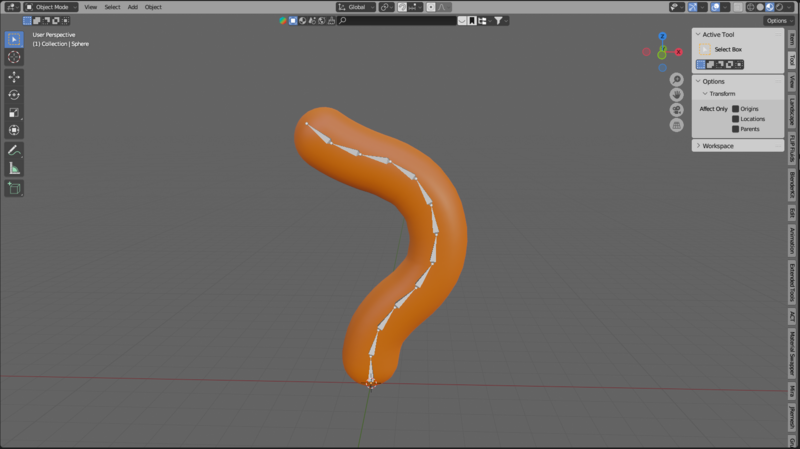Toggle camera view in viewport navigation
Viewport: 800px width, 449px height.
click(x=676, y=110)
